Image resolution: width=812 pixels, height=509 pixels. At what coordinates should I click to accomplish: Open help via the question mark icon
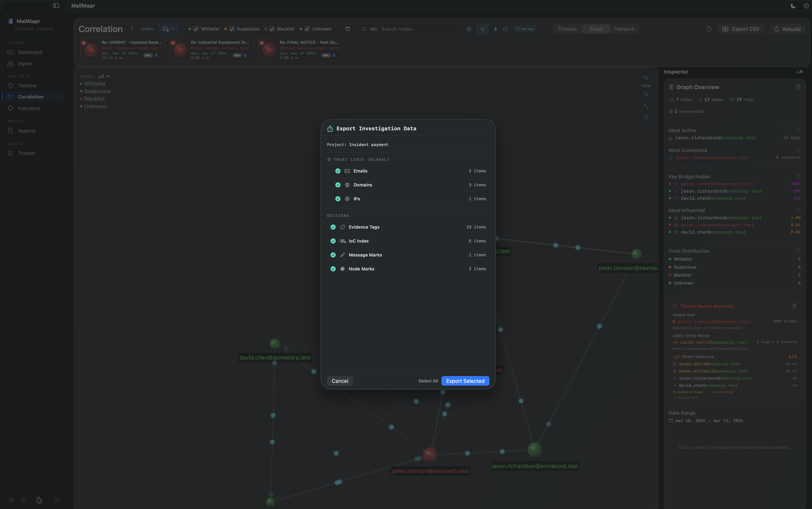tap(709, 29)
